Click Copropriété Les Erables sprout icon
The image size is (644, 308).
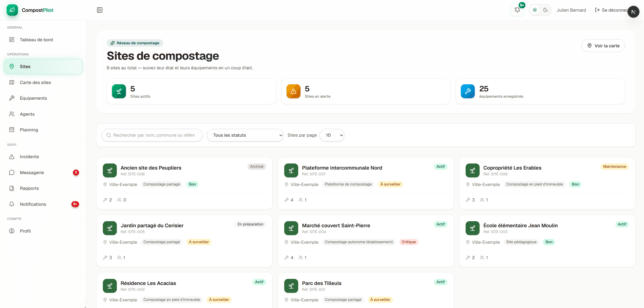click(472, 171)
